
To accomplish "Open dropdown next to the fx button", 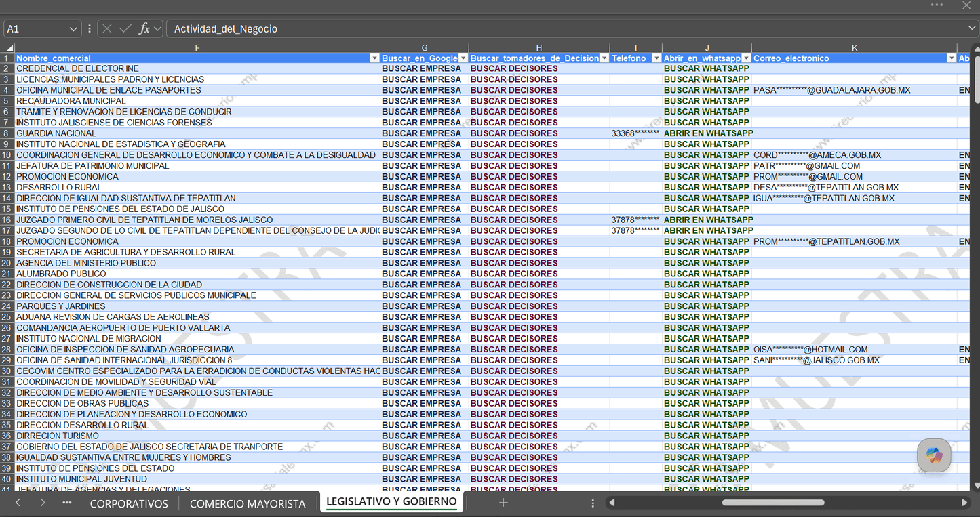I will [x=157, y=29].
